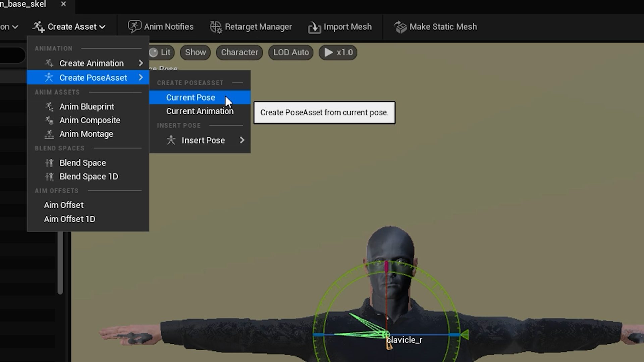Click the Anim Composite icon
644x362 pixels.
(49, 120)
